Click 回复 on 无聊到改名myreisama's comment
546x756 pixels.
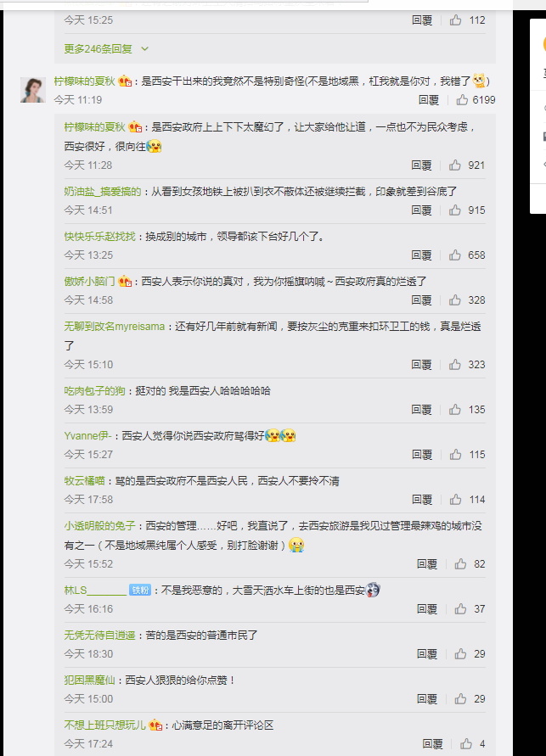point(421,365)
